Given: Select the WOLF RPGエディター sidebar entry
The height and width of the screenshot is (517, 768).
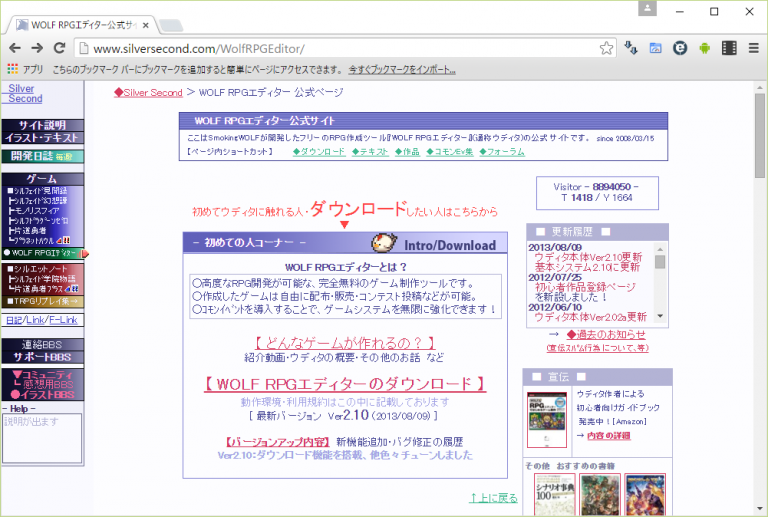Looking at the screenshot, I should tap(44, 253).
